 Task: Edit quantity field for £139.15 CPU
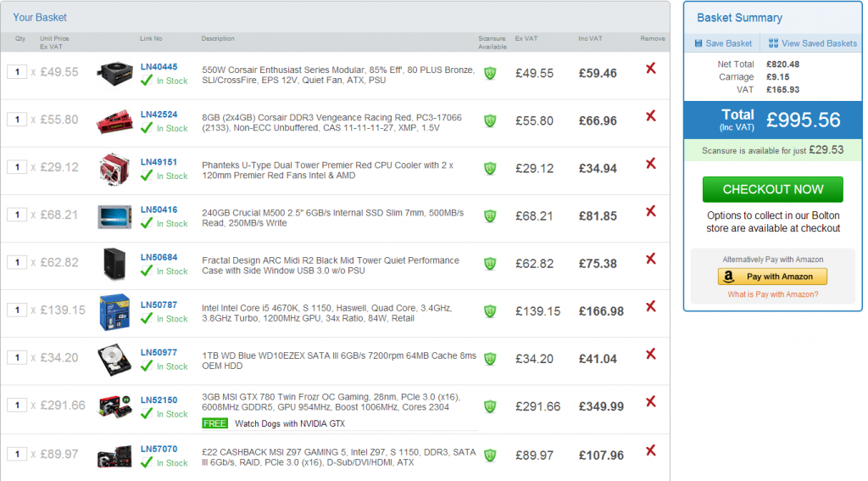17,310
